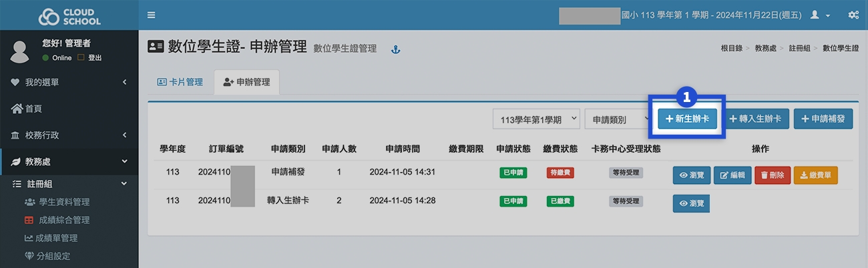Open 繳費單 for the 申請補發 order

point(815,175)
